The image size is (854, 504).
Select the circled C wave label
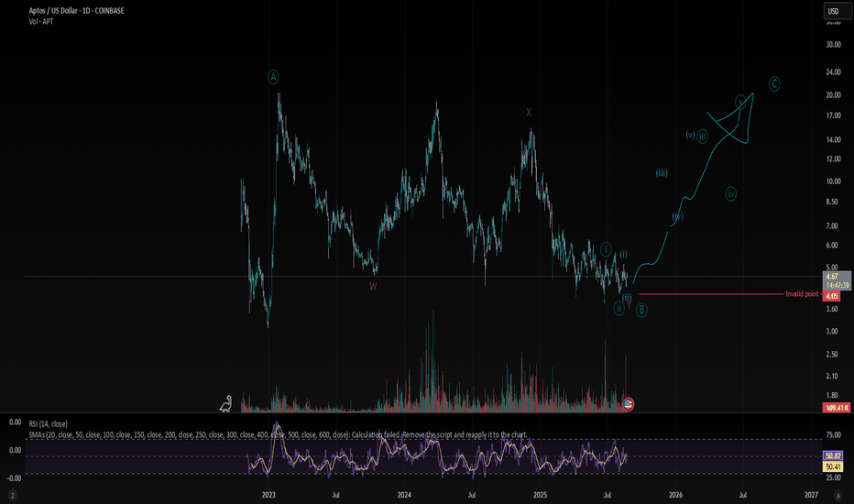coord(774,83)
